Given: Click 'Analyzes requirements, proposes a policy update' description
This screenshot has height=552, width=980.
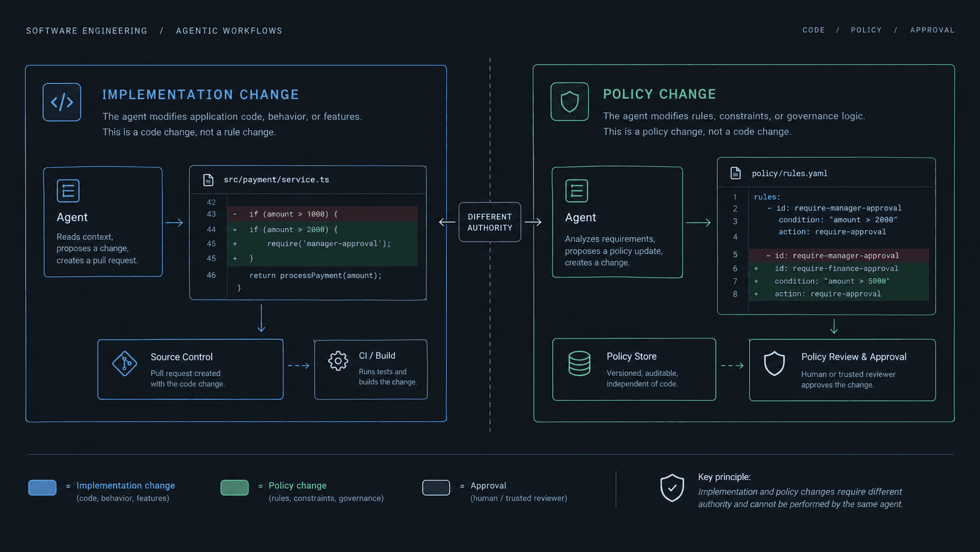Looking at the screenshot, I should click(614, 250).
